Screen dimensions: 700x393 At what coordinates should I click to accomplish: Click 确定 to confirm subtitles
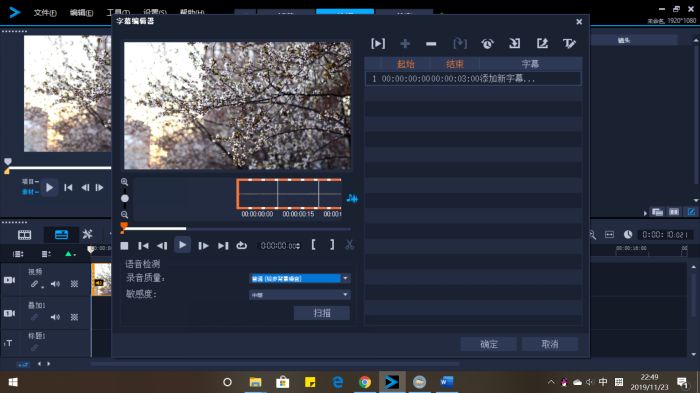488,344
